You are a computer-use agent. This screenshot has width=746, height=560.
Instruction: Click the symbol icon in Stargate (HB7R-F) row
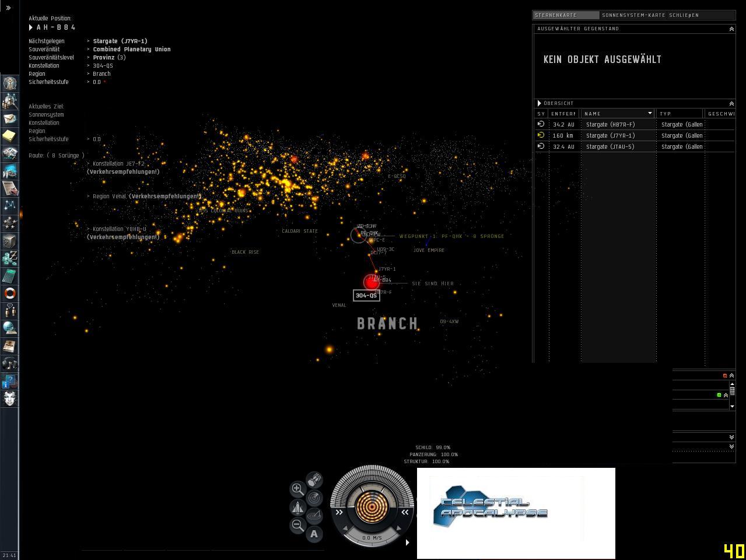[541, 124]
